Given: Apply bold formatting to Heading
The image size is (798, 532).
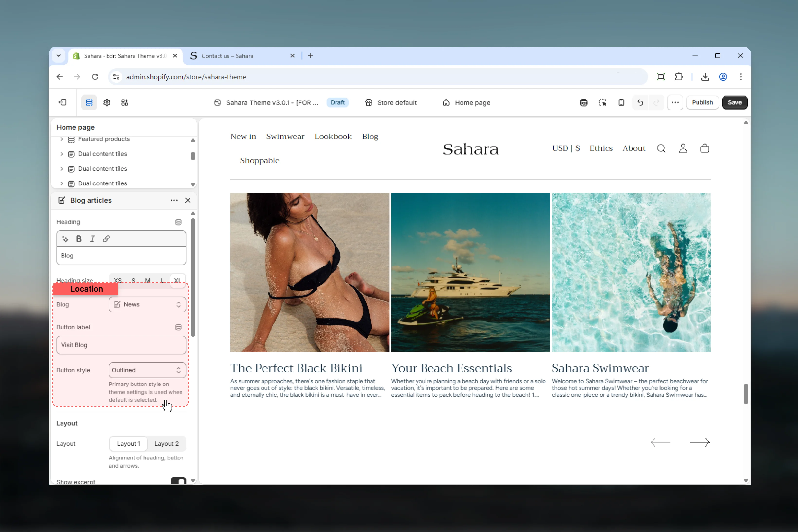Looking at the screenshot, I should tap(79, 239).
